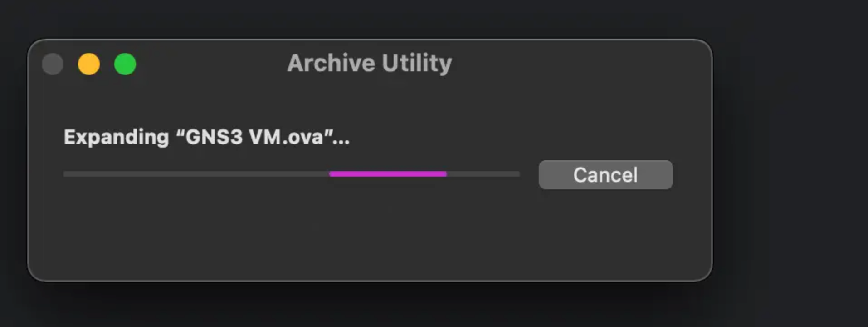
Task: Cancel the expansion of GNS3 VM.ova
Action: click(x=605, y=175)
